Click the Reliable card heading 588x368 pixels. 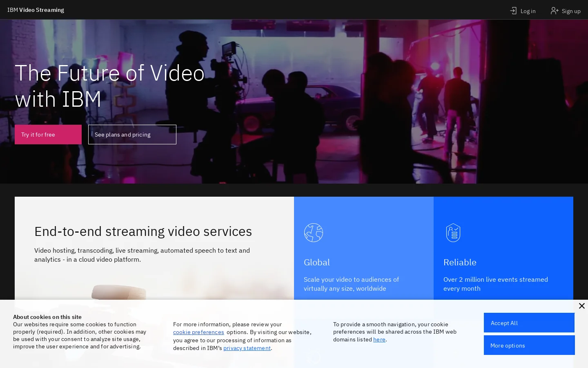[x=460, y=262]
